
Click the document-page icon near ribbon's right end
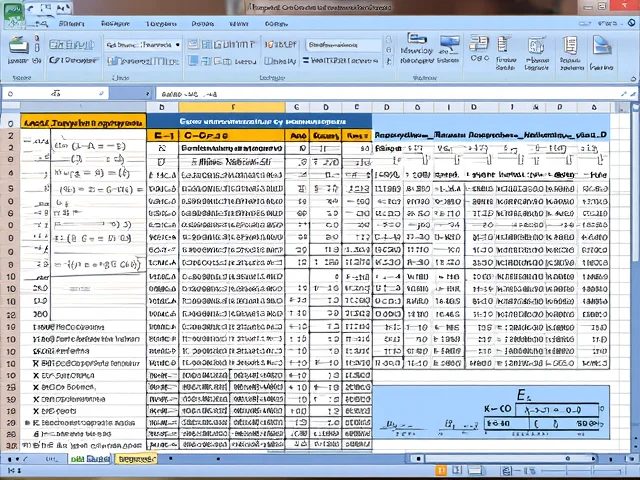[570, 46]
